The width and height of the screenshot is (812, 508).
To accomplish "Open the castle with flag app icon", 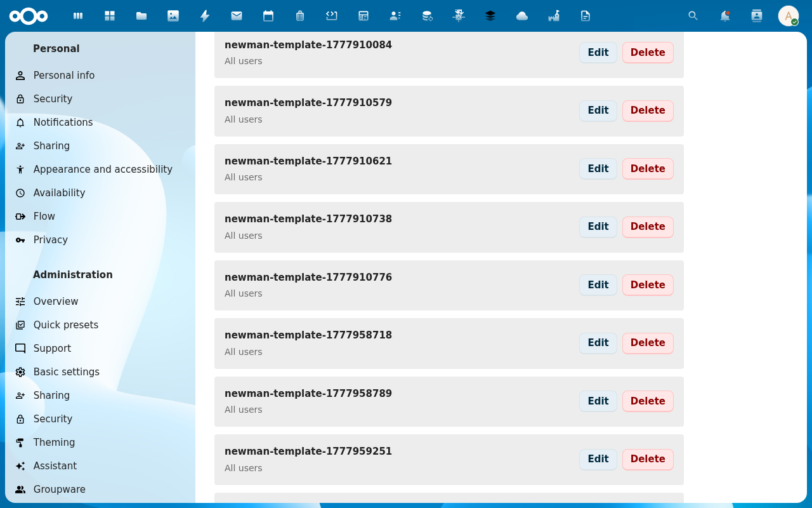I will coord(554,16).
